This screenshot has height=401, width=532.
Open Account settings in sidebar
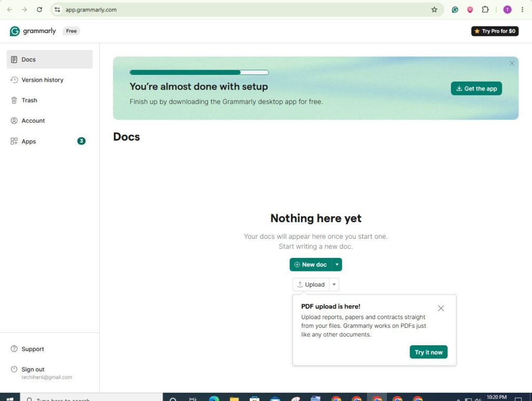[49, 121]
